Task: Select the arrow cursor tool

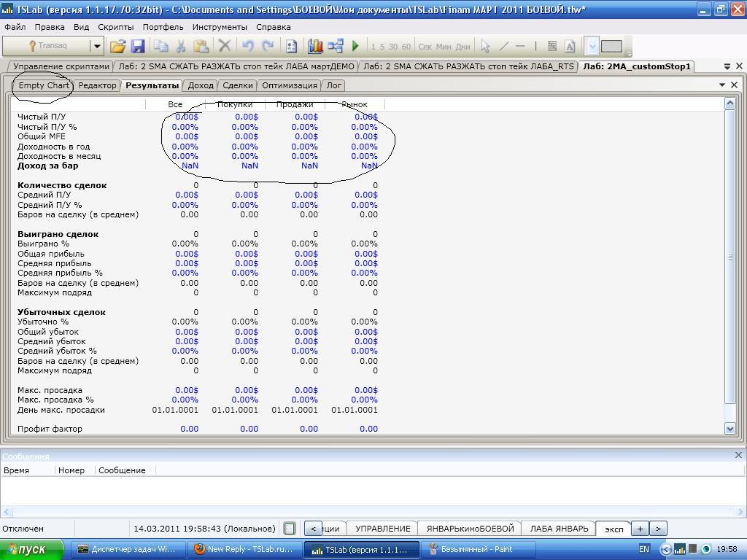Action: click(x=485, y=46)
